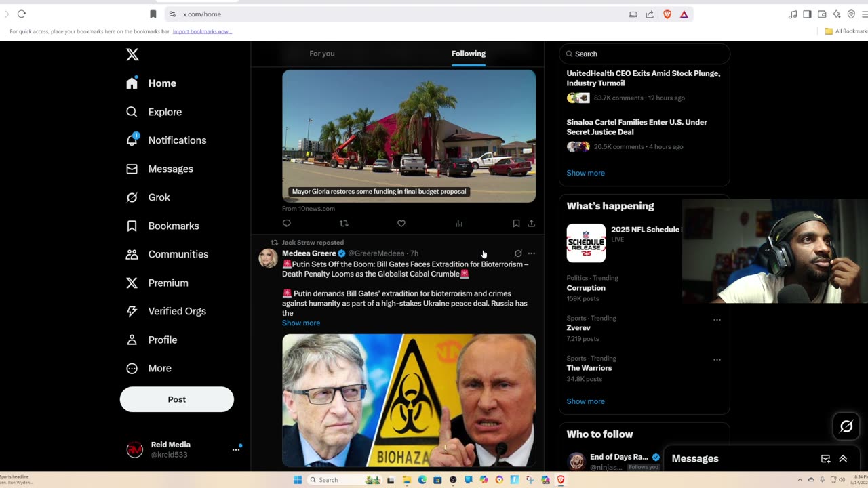868x488 pixels.
Task: Compose new message in Messages drawer
Action: tap(826, 459)
